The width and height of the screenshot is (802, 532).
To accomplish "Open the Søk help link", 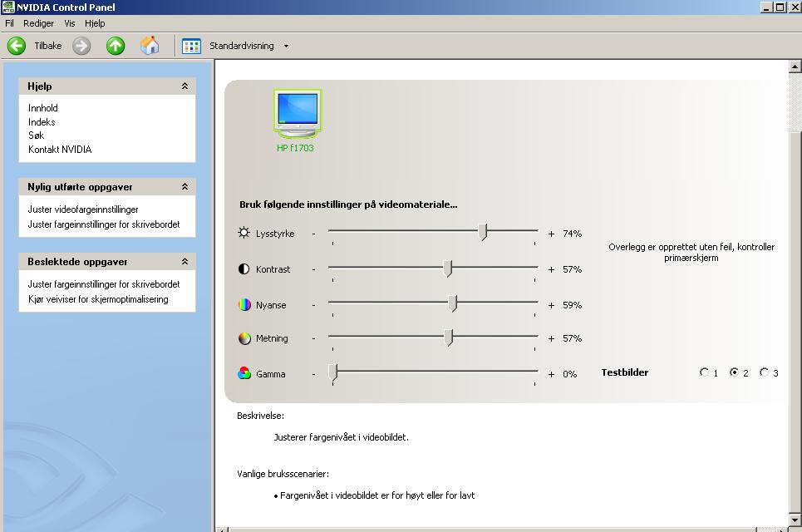I will (36, 135).
